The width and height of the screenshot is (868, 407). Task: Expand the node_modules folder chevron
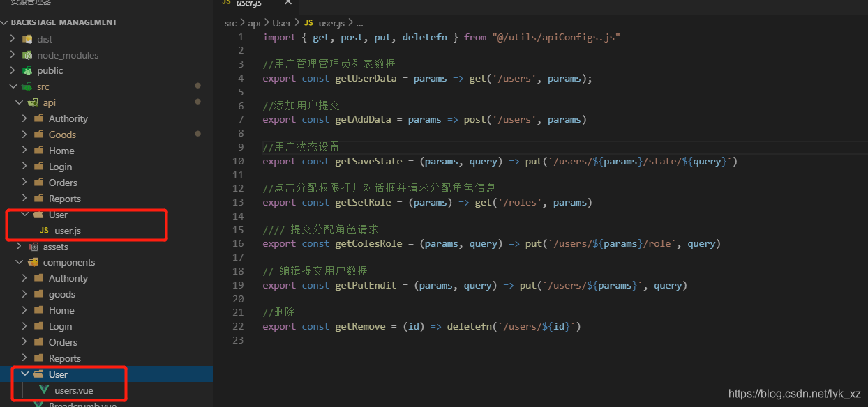[13, 55]
